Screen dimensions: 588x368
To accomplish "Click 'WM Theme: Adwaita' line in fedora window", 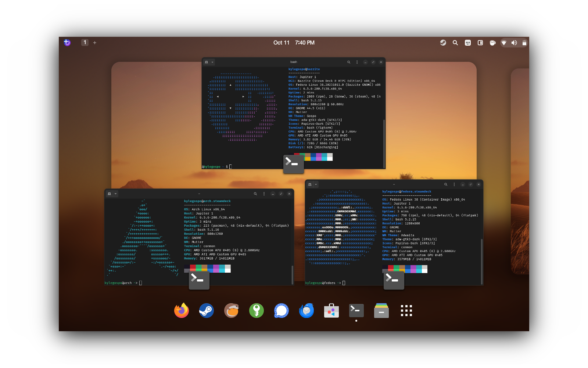I will [398, 235].
